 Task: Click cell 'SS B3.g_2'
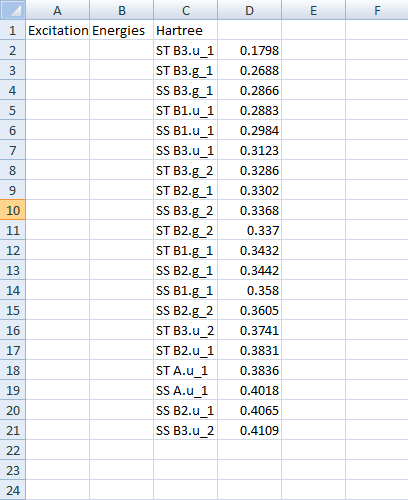(185, 210)
